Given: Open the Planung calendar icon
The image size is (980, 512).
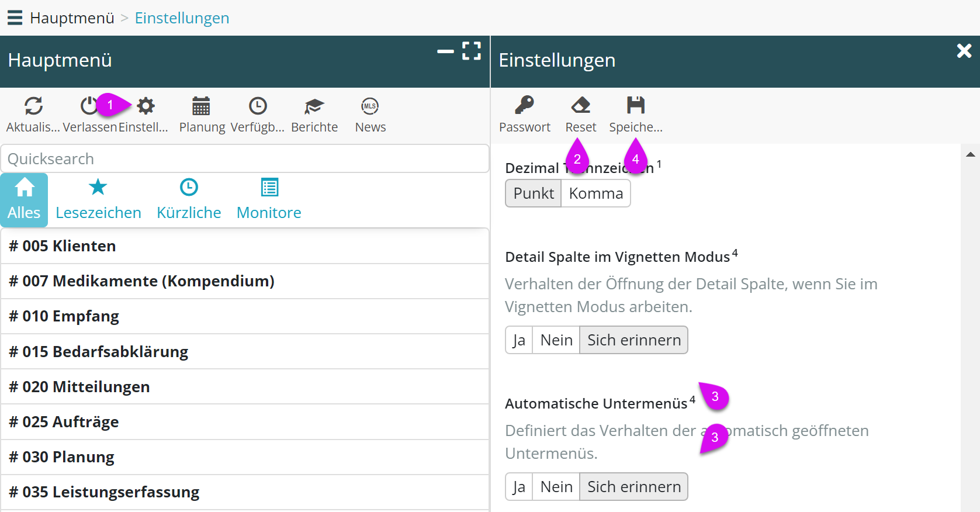Looking at the screenshot, I should pos(201,106).
